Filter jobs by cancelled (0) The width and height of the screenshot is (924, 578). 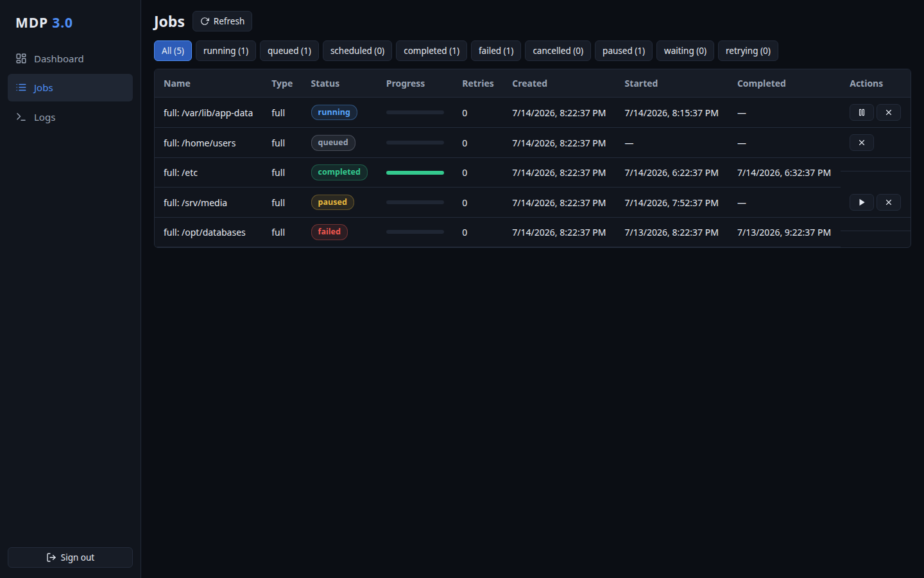coord(558,51)
